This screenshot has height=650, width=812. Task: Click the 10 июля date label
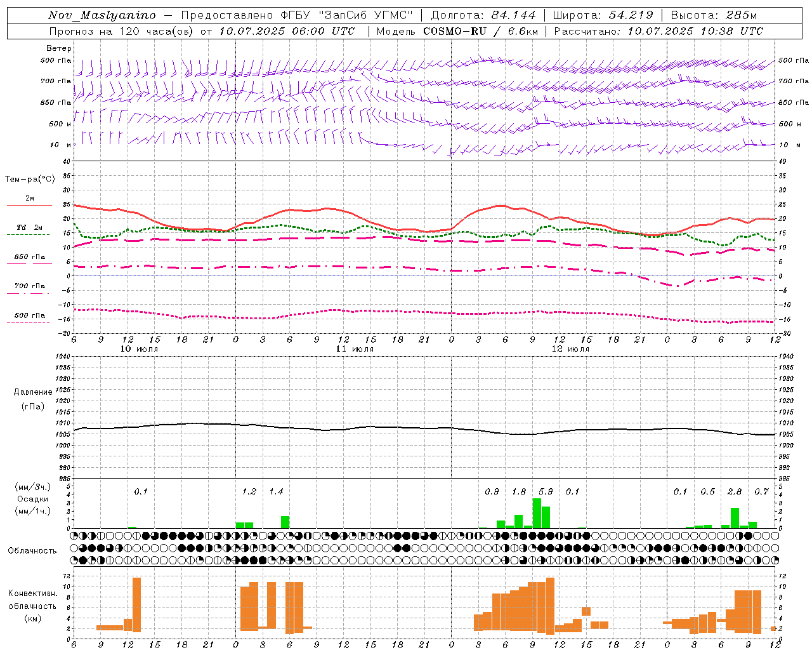point(139,349)
